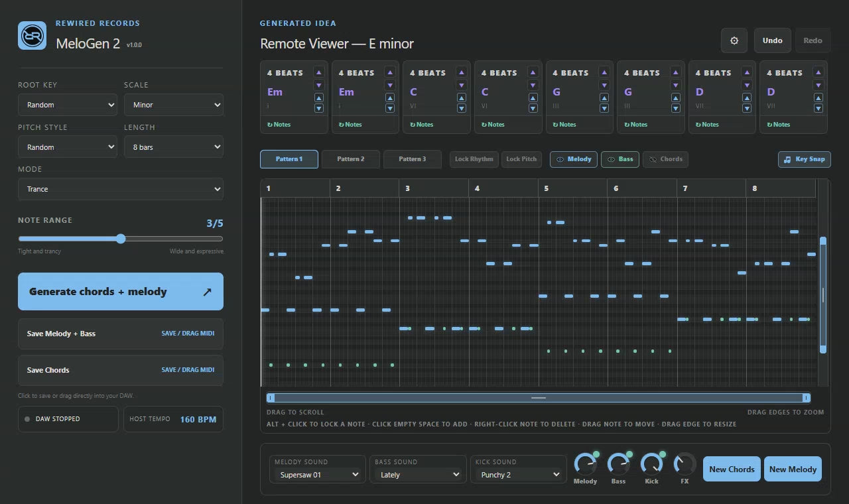Screen dimensions: 849x504
Task: Increase beats on the first G chord card
Action: click(x=604, y=72)
